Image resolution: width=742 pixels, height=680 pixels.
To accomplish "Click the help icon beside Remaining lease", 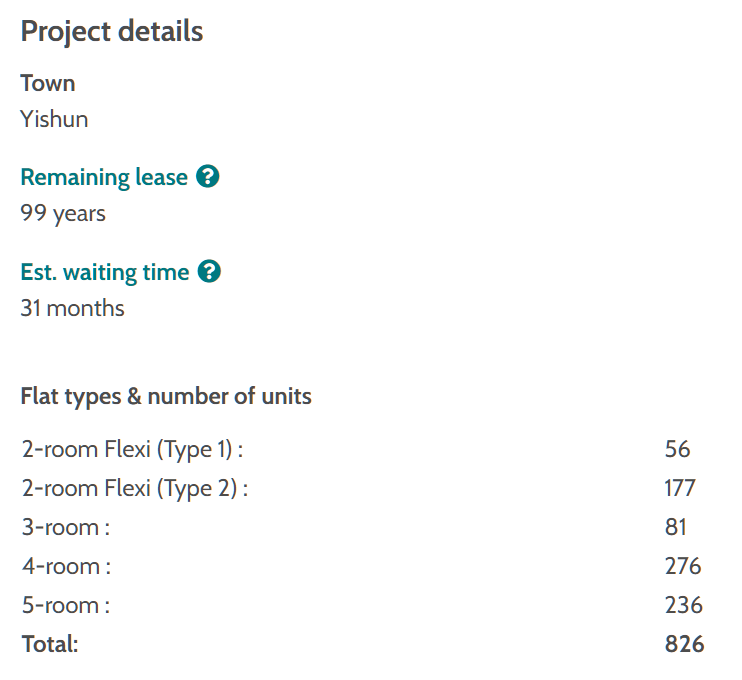I will [208, 178].
